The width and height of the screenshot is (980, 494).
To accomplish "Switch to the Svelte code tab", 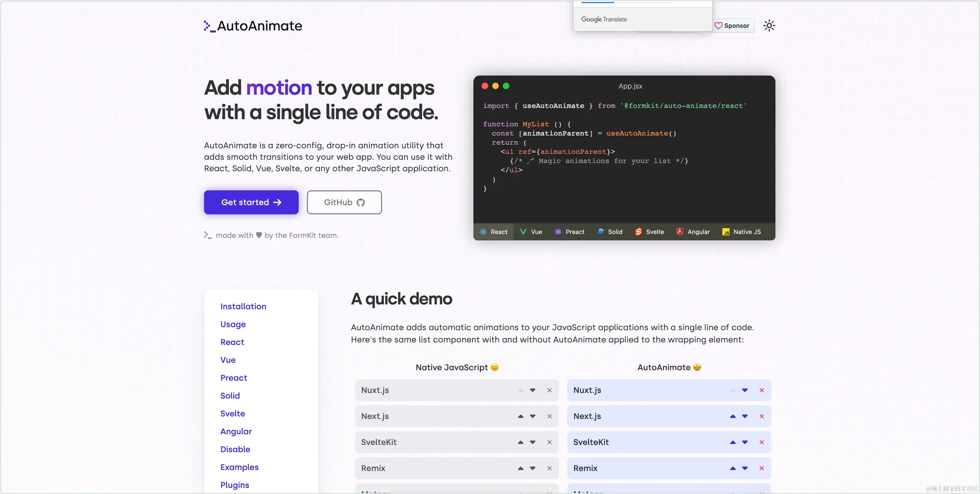I will [x=649, y=232].
